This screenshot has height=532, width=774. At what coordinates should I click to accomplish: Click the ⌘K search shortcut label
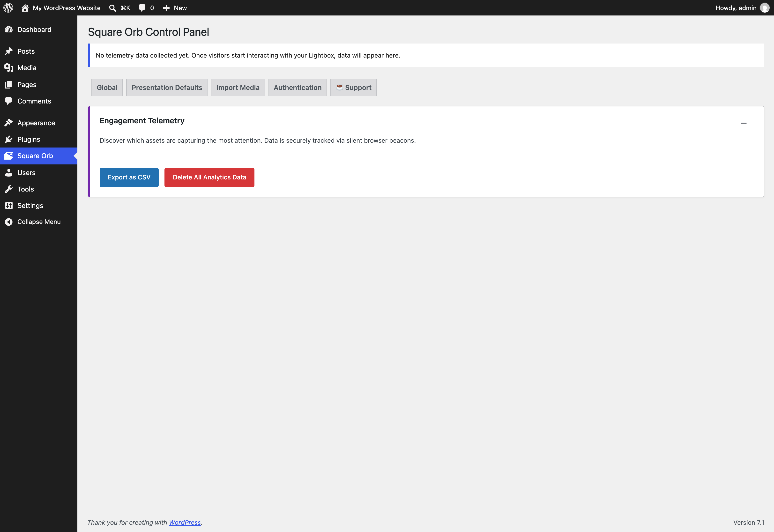click(x=125, y=8)
